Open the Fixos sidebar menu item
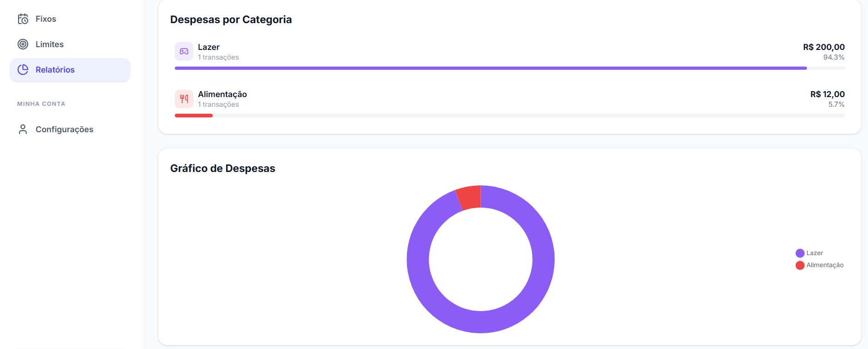This screenshot has height=349, width=868. click(70, 19)
